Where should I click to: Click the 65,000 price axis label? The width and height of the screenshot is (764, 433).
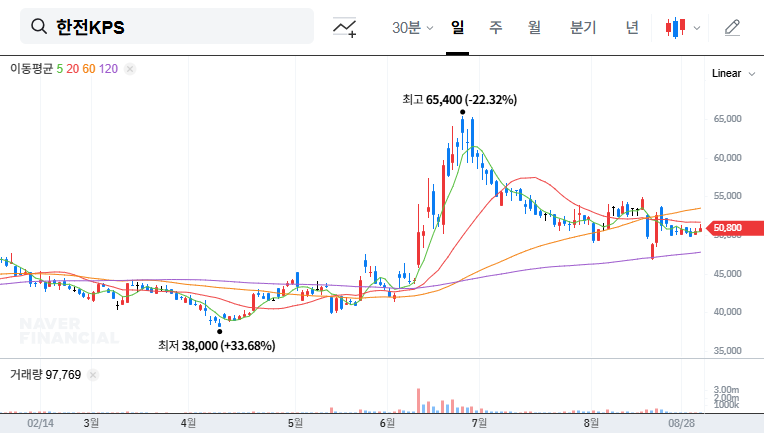click(x=727, y=119)
